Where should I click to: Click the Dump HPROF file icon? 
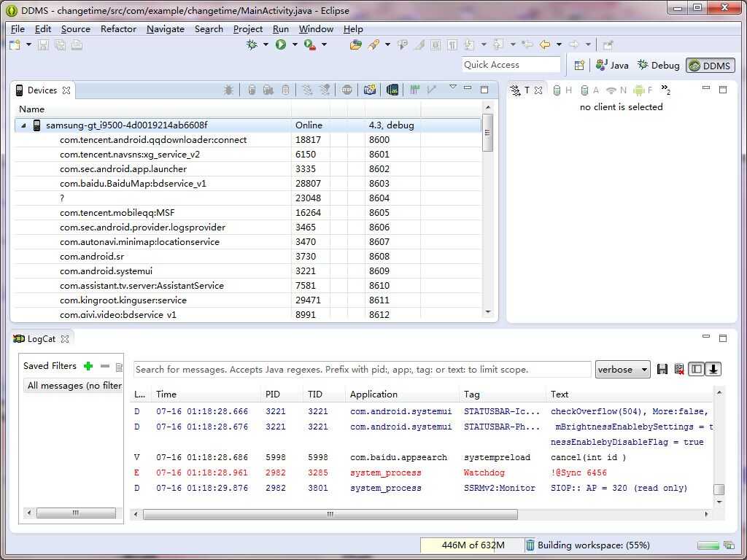pos(268,90)
